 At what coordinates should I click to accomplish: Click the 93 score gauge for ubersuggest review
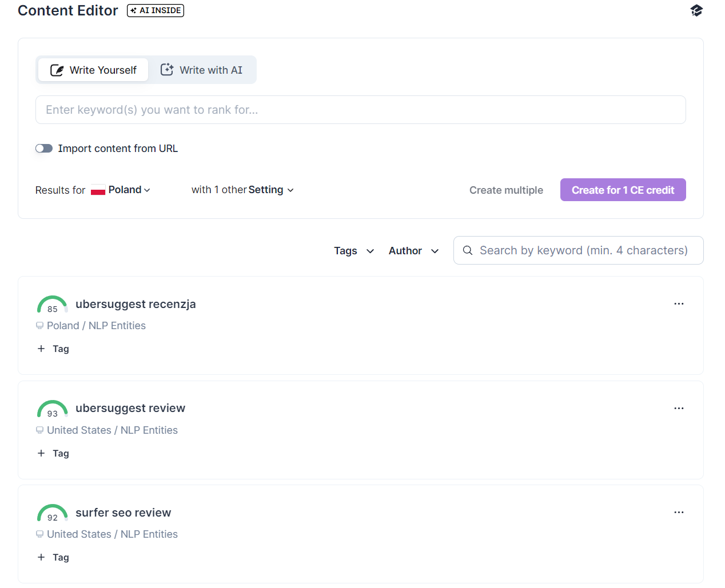[x=53, y=409]
